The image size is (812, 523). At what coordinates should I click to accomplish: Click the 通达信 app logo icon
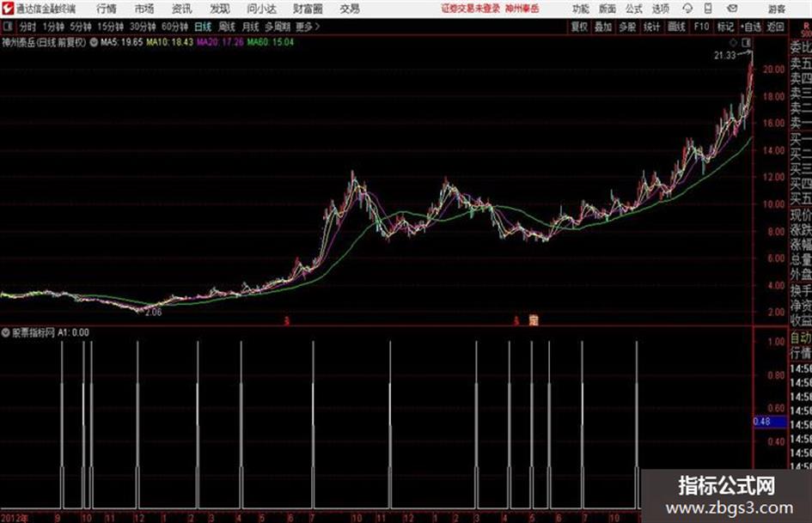7,9
